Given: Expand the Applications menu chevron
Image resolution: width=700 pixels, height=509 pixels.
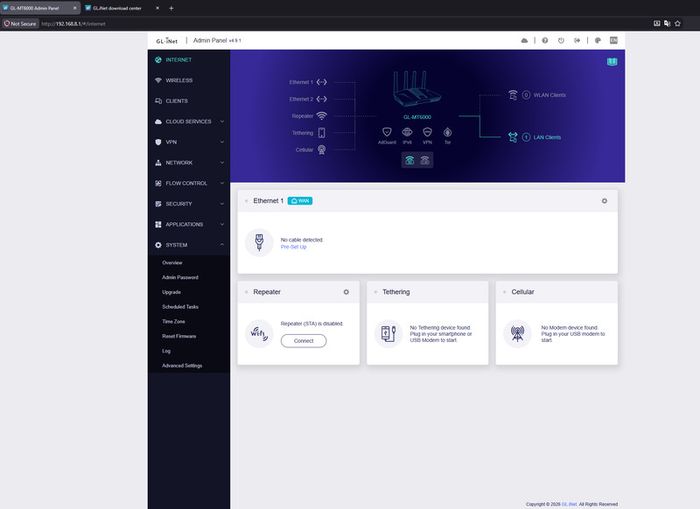Looking at the screenshot, I should [x=222, y=224].
